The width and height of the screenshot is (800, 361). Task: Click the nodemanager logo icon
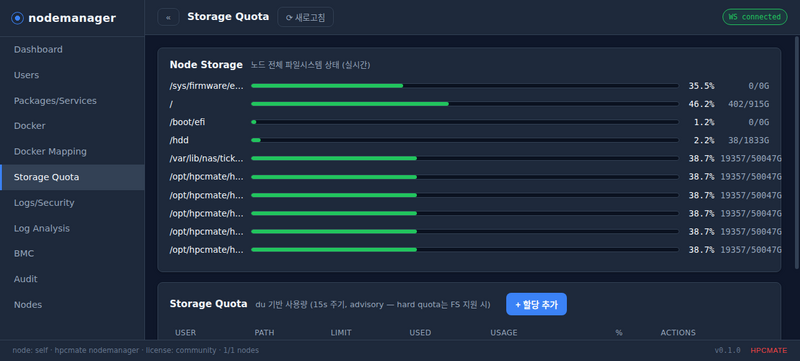[17, 18]
